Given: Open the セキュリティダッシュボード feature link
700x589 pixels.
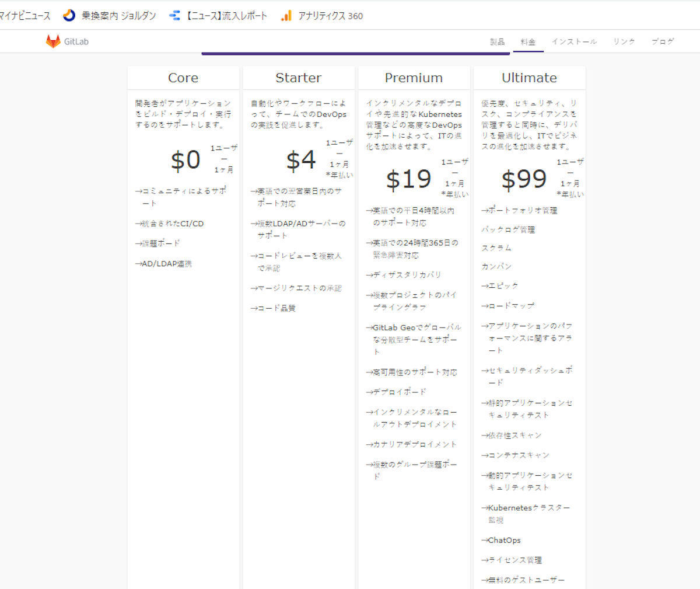Looking at the screenshot, I should pyautogui.click(x=527, y=377).
